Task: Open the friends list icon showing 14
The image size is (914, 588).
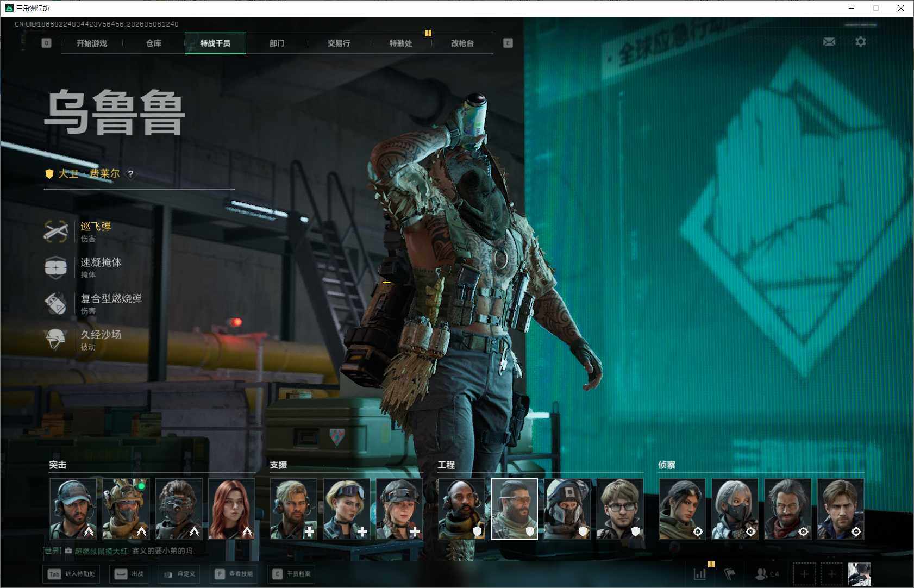Action: pos(767,574)
